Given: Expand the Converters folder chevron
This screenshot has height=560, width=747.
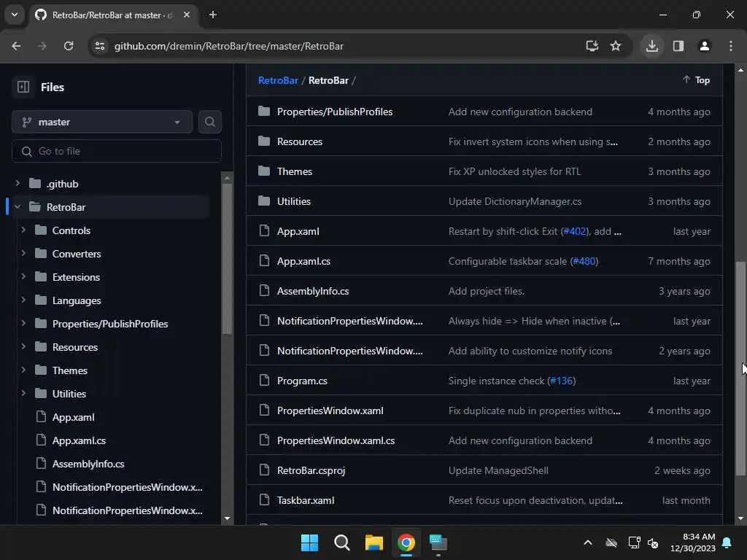Looking at the screenshot, I should point(23,253).
